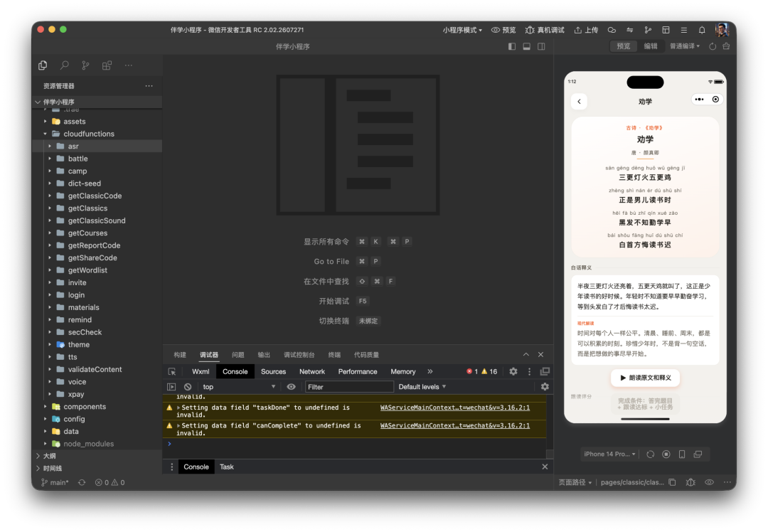Switch to the 调试器 tab
768x532 pixels.
point(208,355)
